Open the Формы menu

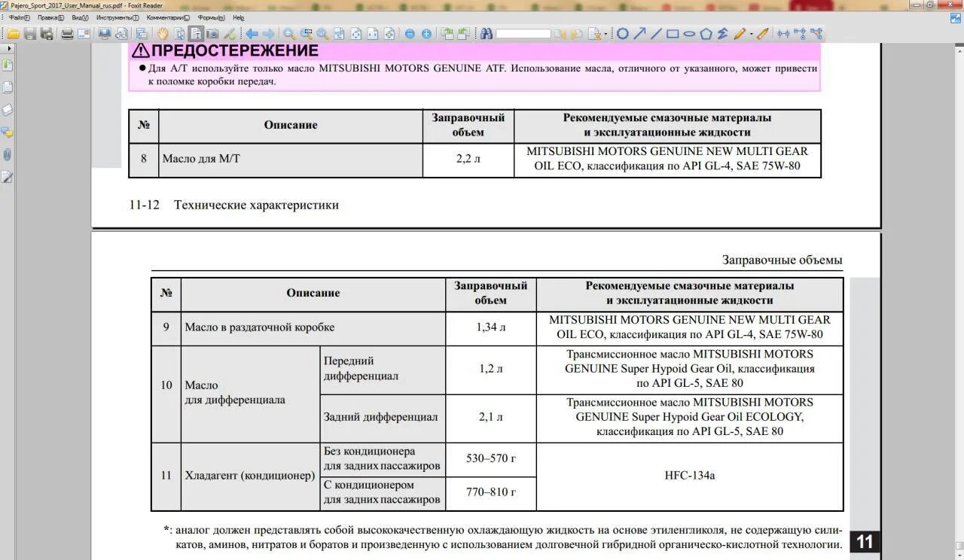click(211, 17)
